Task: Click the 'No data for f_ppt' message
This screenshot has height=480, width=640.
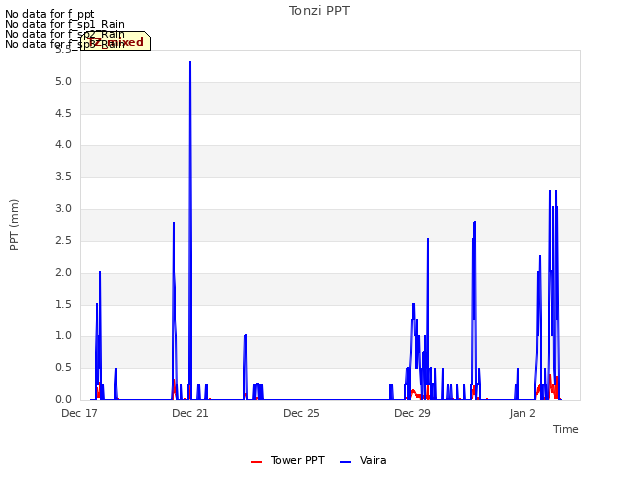Action: (49, 14)
